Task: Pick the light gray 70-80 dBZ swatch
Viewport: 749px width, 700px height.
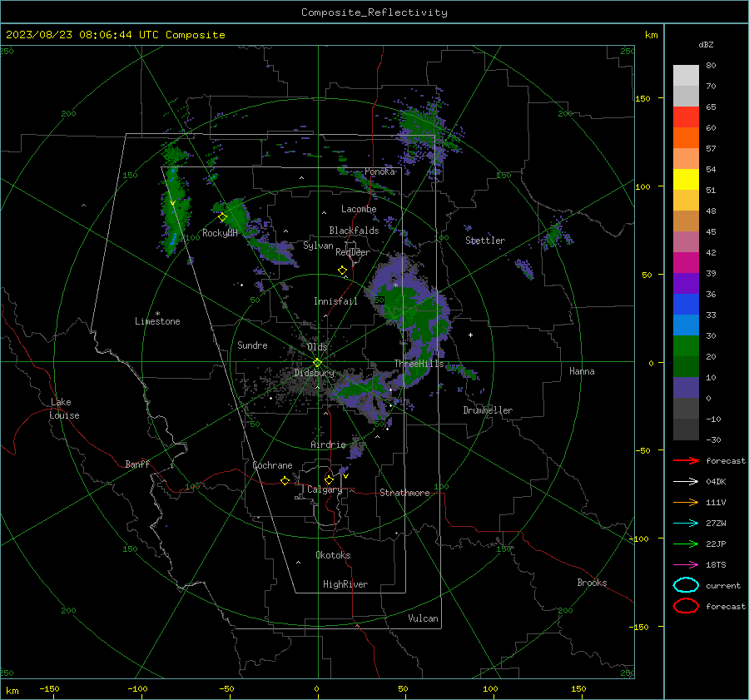Action: [x=686, y=76]
